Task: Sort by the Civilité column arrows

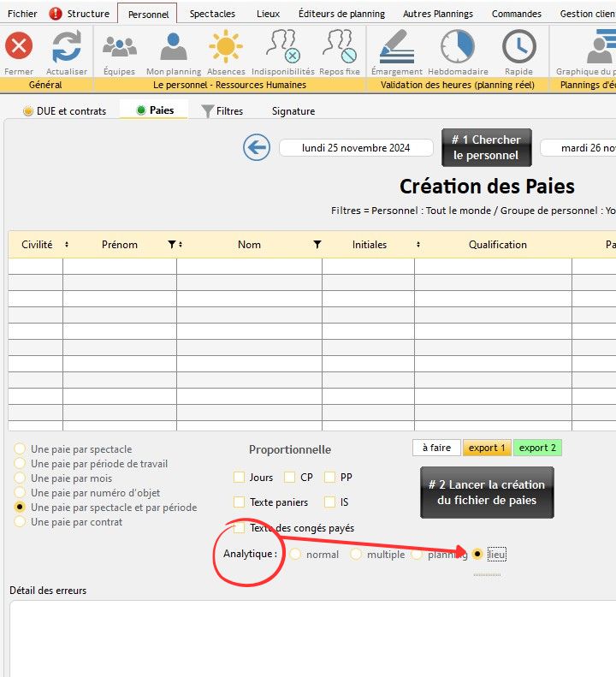Action: tap(67, 245)
